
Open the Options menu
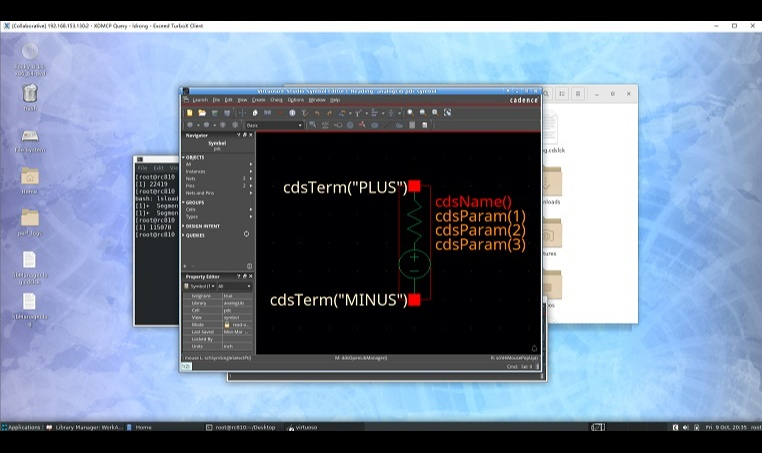[295, 100]
